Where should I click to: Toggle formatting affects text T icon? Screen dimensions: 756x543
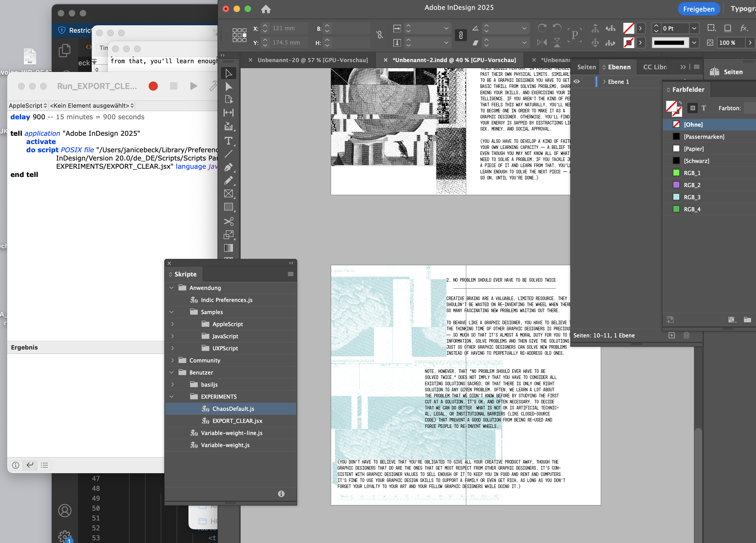tap(704, 108)
